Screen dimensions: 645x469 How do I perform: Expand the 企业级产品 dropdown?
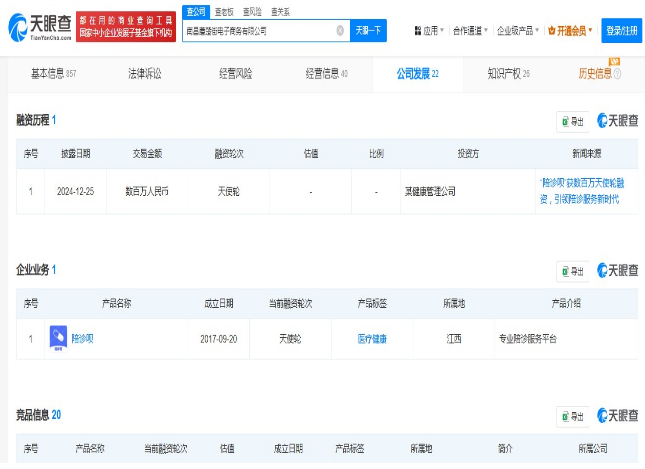(x=517, y=30)
